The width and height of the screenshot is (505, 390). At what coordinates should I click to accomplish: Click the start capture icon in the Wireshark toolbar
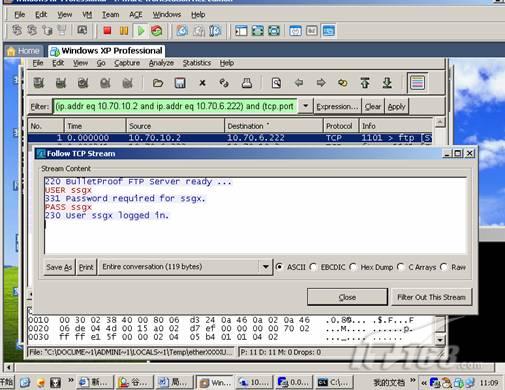point(83,83)
